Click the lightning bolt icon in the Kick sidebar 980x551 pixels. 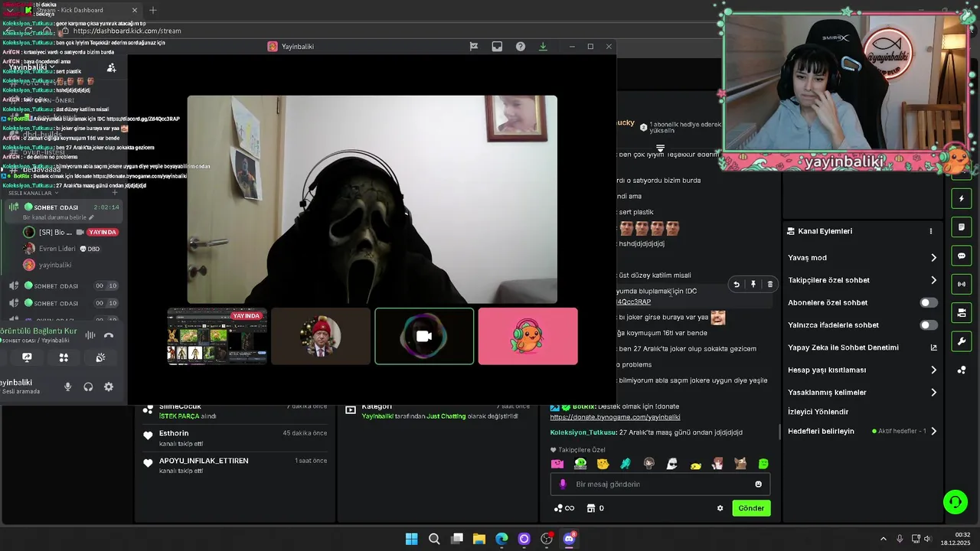point(962,199)
